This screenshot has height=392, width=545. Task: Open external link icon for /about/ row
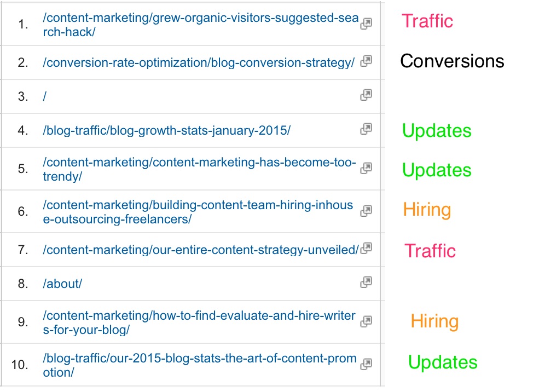click(x=366, y=282)
